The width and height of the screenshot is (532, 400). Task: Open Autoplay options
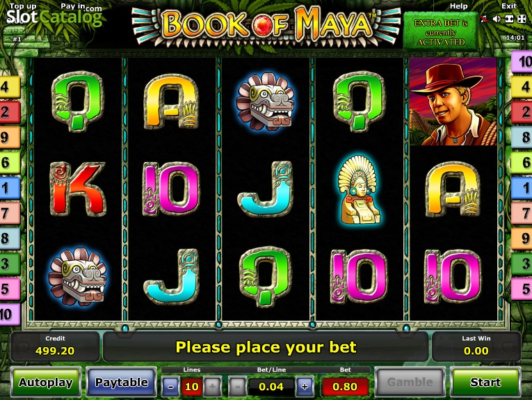point(46,382)
